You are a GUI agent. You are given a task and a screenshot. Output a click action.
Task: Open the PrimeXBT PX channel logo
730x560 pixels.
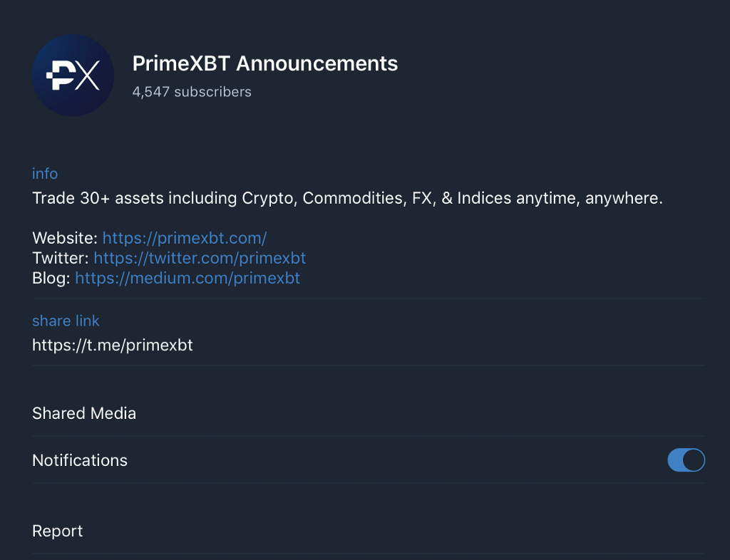coord(73,75)
